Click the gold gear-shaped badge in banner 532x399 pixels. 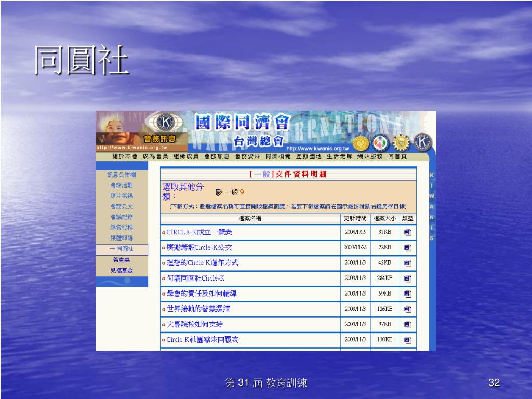[x=402, y=143]
